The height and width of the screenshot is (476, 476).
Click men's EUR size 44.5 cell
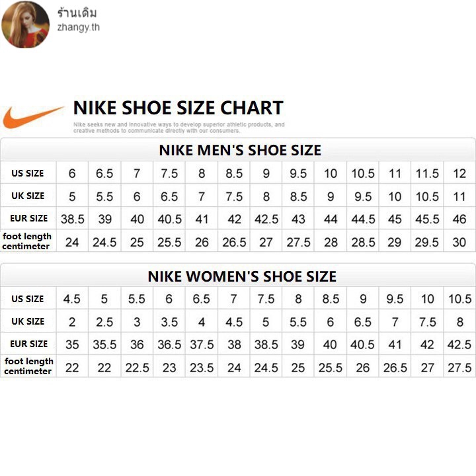[x=363, y=219]
